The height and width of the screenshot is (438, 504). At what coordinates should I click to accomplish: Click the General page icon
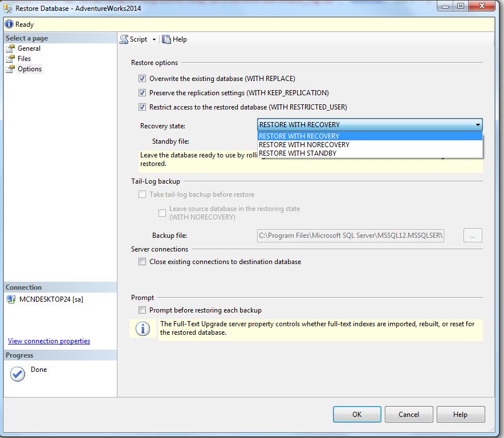pos(11,48)
